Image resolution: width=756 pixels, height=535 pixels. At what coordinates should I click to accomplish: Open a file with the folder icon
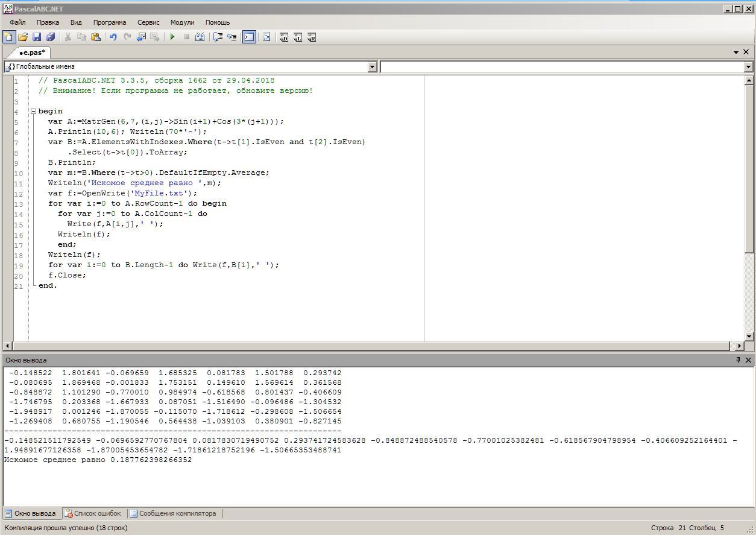point(23,37)
